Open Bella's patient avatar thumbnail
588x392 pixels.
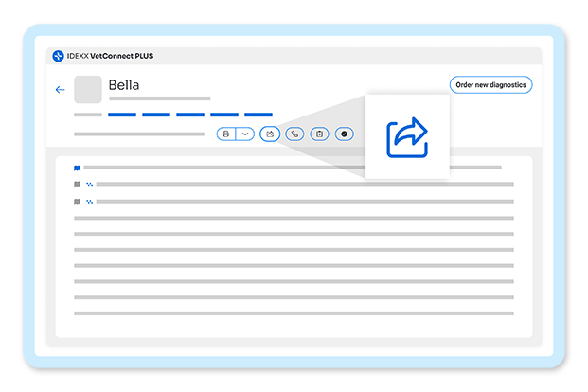point(88,89)
